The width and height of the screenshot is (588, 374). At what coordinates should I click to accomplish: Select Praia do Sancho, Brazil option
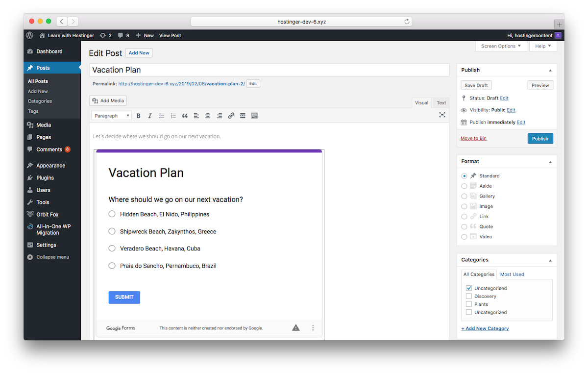(112, 266)
